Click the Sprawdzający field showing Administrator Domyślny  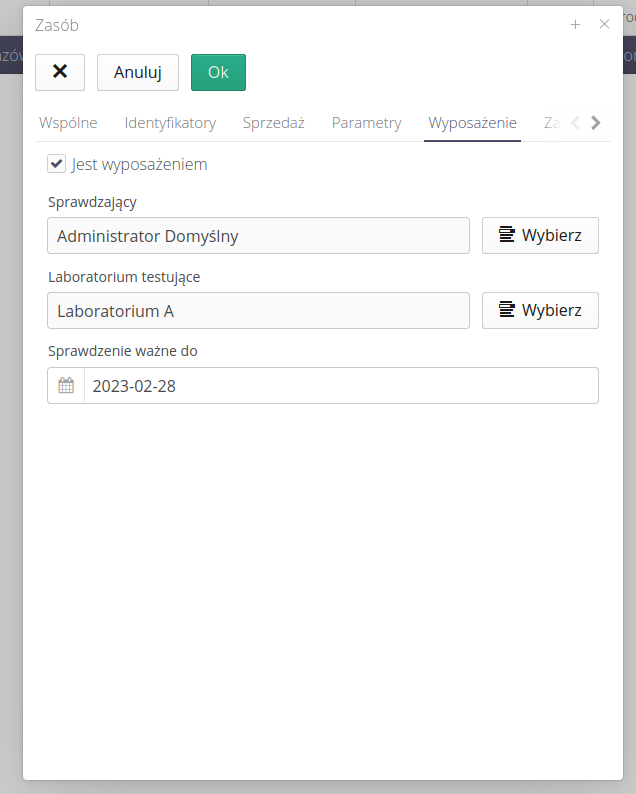point(258,236)
